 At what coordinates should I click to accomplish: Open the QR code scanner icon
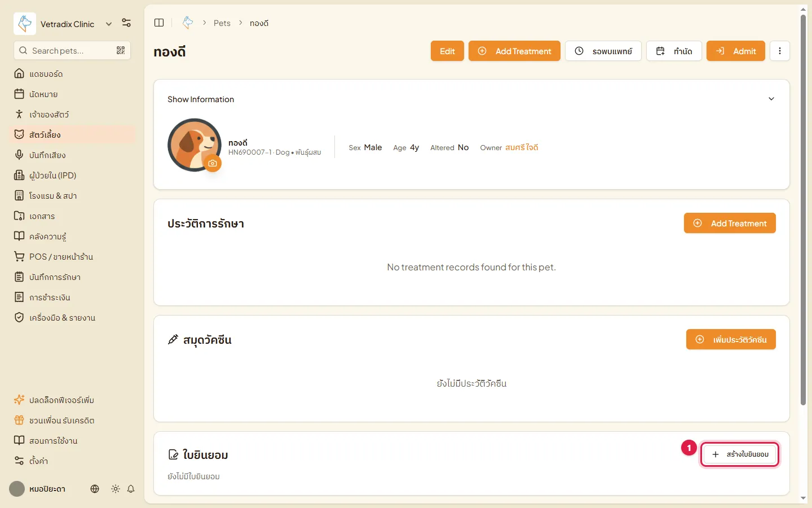(121, 50)
